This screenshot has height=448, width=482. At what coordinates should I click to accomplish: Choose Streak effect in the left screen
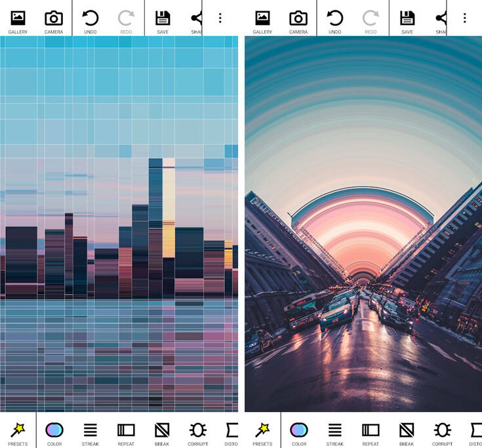[x=90, y=433]
